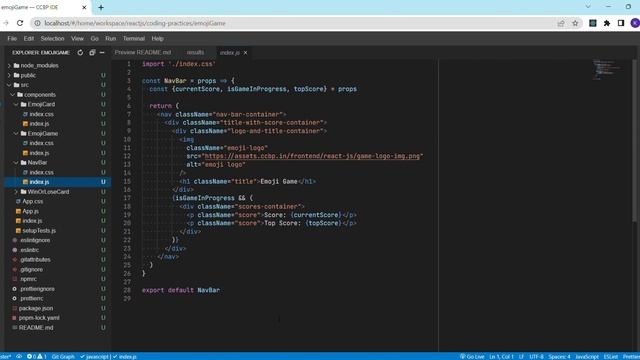This screenshot has width=640, height=360.
Task: Open the File menu
Action: (12, 38)
